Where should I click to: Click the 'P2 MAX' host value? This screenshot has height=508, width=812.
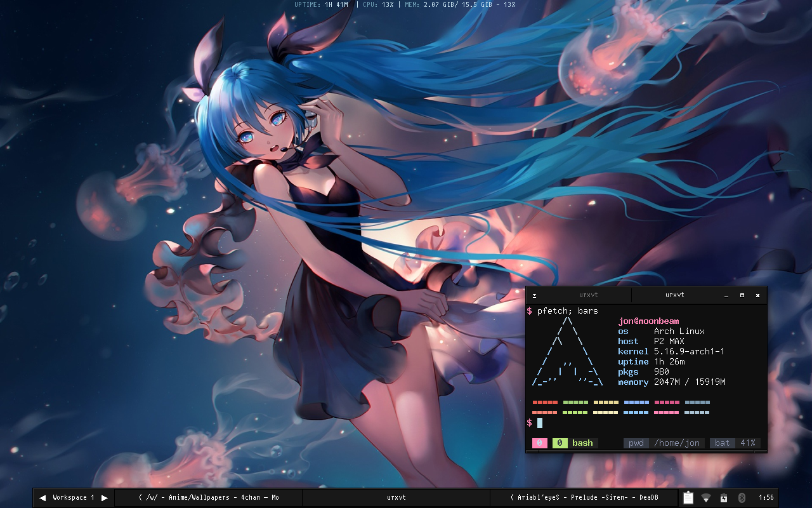[669, 342]
